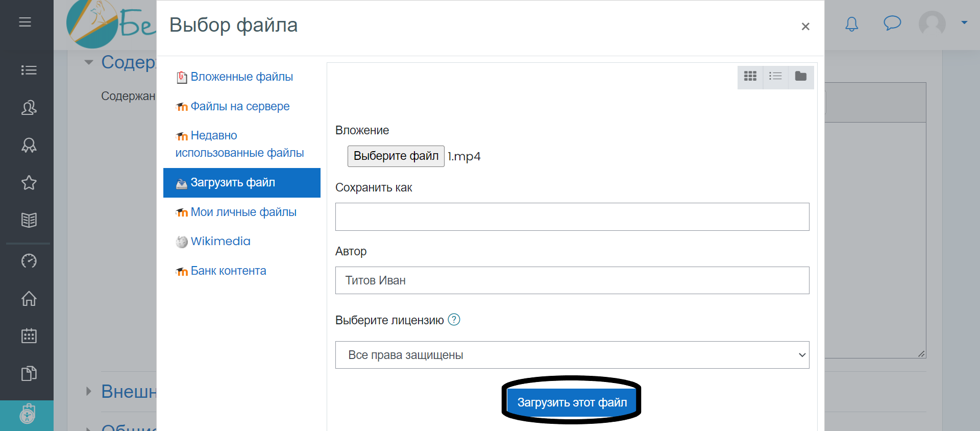
Task: Click the home icon in left sidebar
Action: pyautogui.click(x=29, y=298)
